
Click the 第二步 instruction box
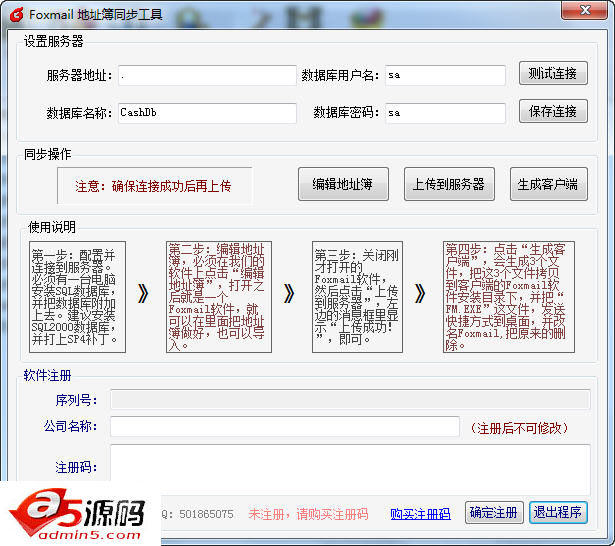[218, 297]
